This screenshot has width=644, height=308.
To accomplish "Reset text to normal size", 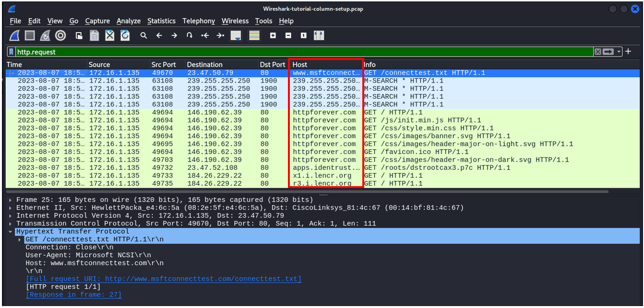I will pos(304,36).
